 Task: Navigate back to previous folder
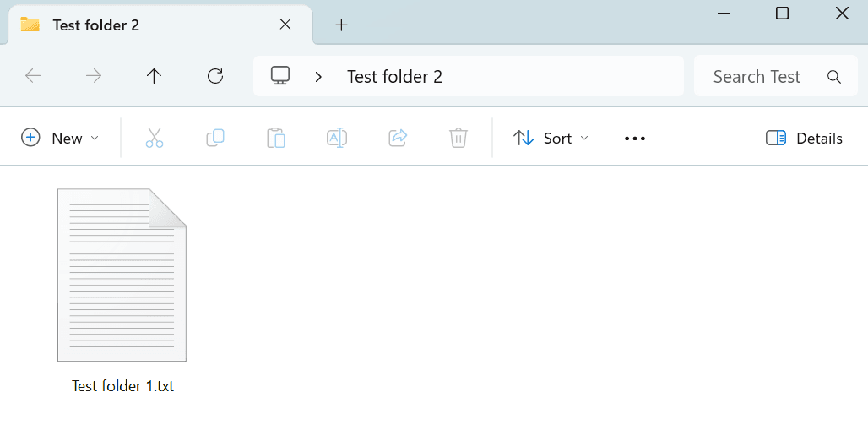coord(33,76)
